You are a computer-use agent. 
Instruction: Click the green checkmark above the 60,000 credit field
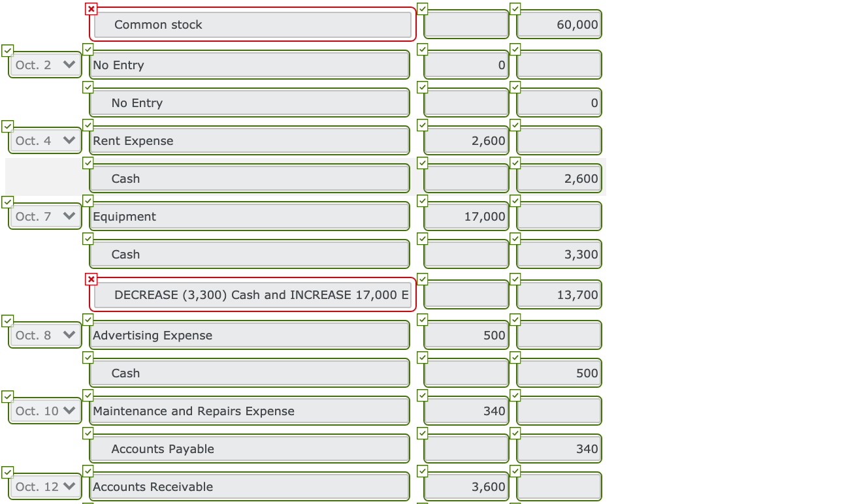tap(515, 9)
